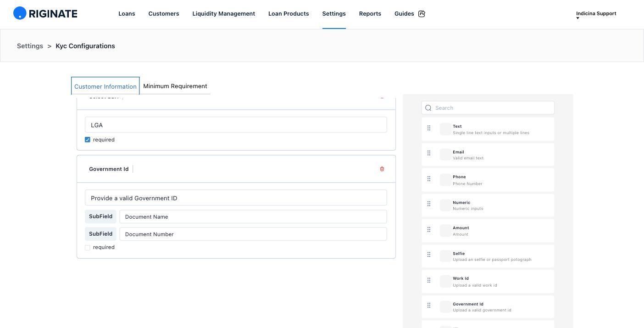
Task: Uncheck the required checkbox under LGA
Action: point(88,140)
